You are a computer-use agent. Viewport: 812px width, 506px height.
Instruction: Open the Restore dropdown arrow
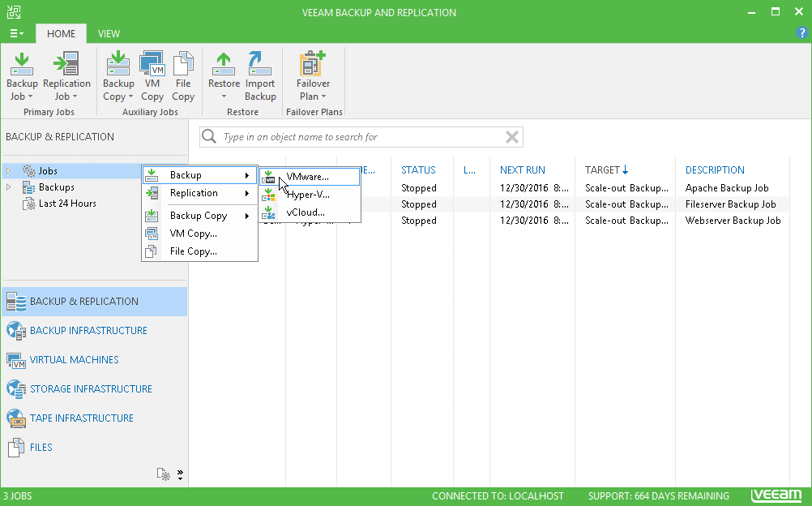(224, 96)
